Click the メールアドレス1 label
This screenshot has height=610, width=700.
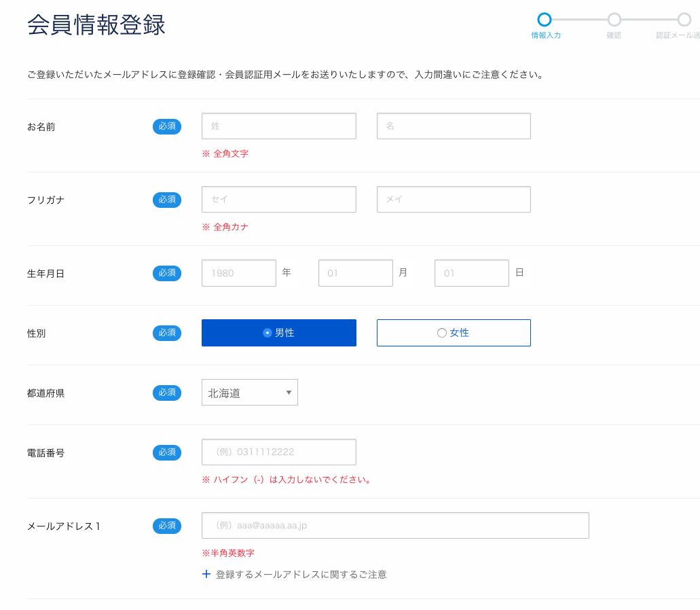click(x=63, y=526)
